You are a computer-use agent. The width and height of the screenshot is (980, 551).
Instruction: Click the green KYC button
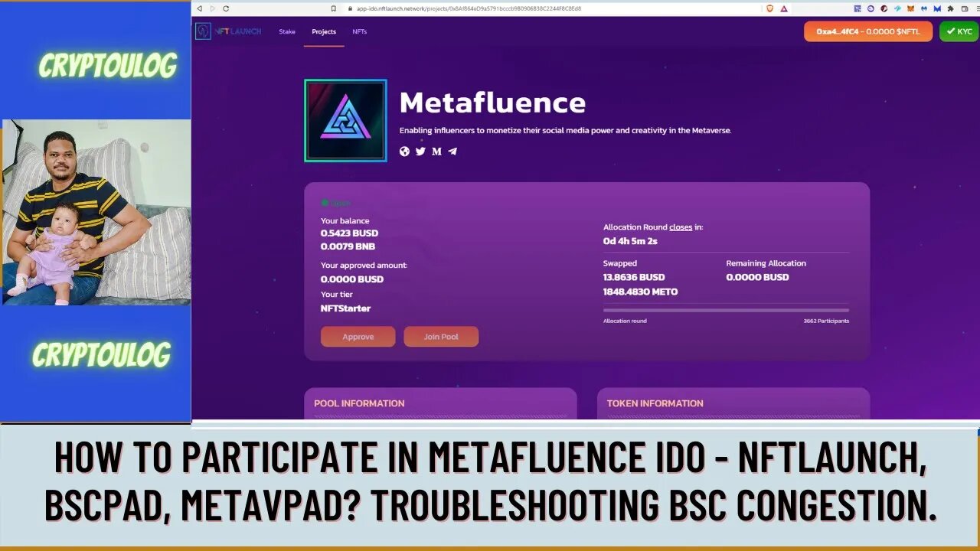[x=959, y=31]
